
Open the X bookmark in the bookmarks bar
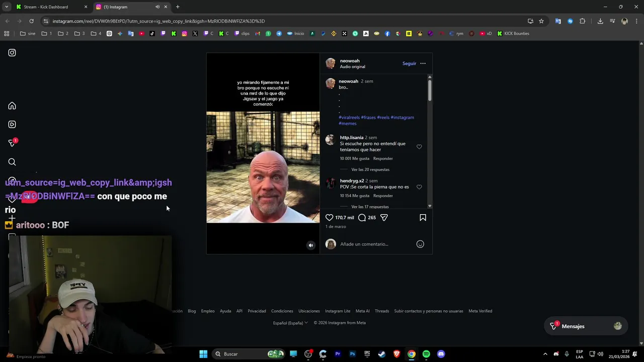click(x=195, y=34)
